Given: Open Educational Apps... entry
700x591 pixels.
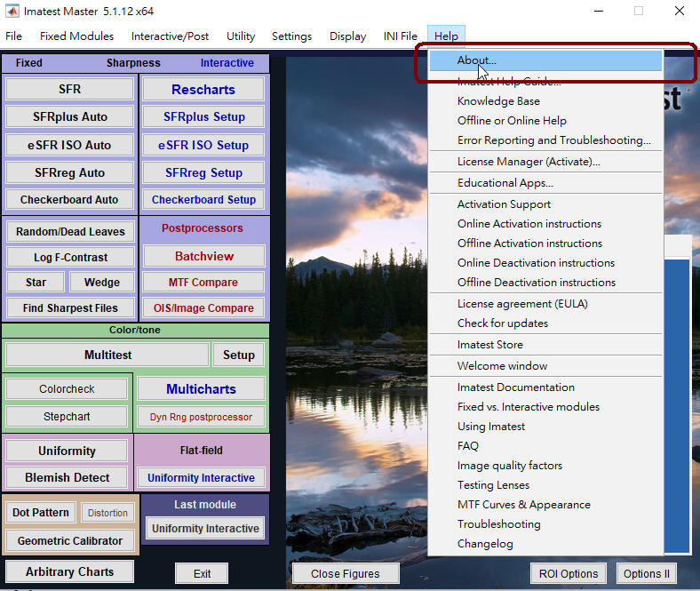Looking at the screenshot, I should point(545,183).
